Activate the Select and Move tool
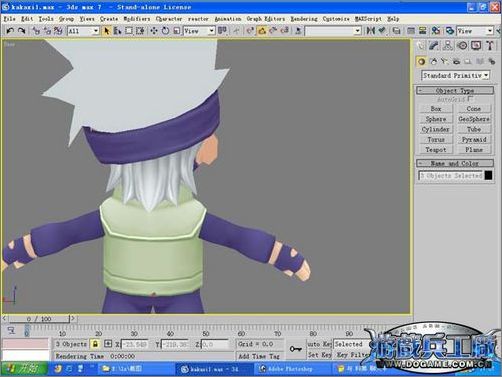The height and width of the screenshot is (377, 502). pos(154,31)
